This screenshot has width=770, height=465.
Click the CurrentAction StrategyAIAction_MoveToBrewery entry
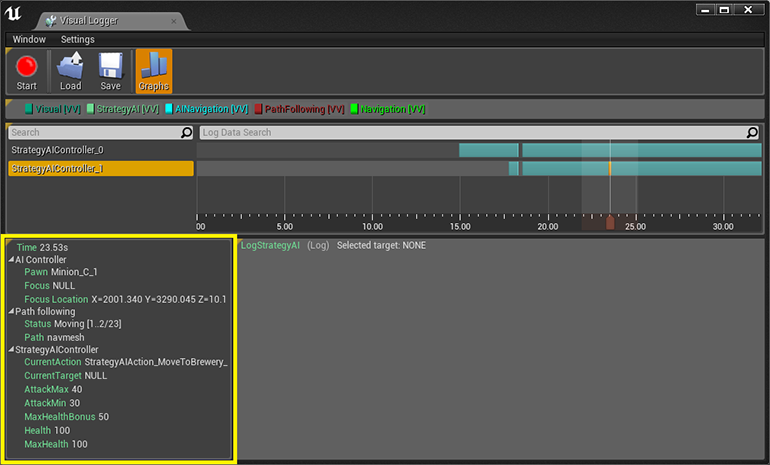[126, 362]
